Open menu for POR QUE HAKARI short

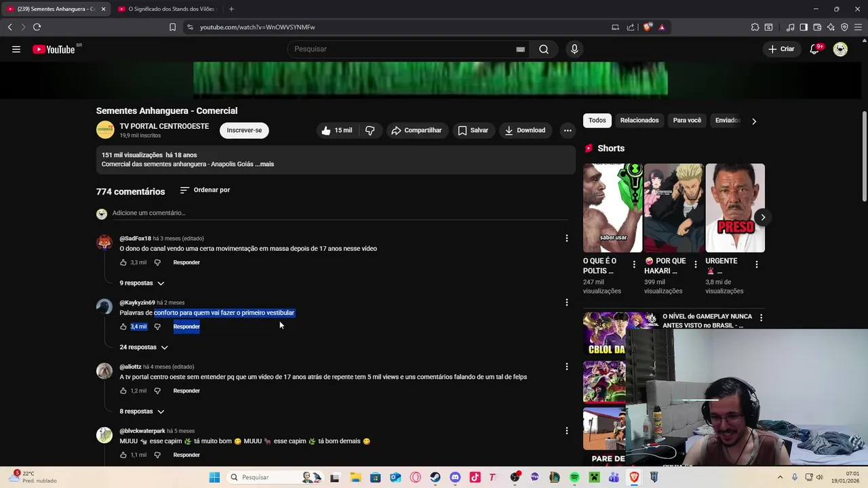point(695,264)
